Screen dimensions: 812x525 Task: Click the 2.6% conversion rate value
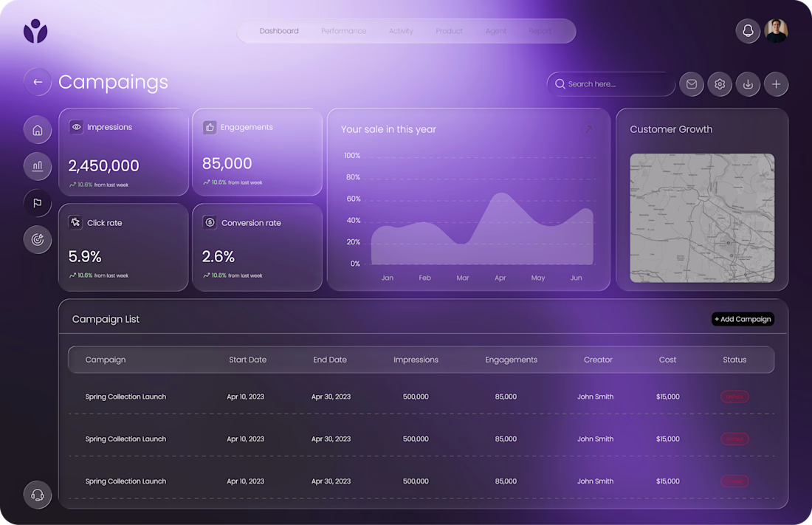[x=218, y=256]
